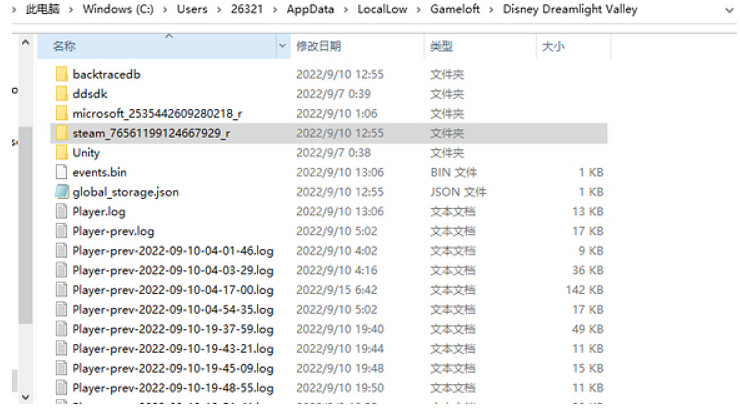The height and width of the screenshot is (410, 740).
Task: Select Player-prev-2022-09-10-04-17-00.log file
Action: [172, 289]
